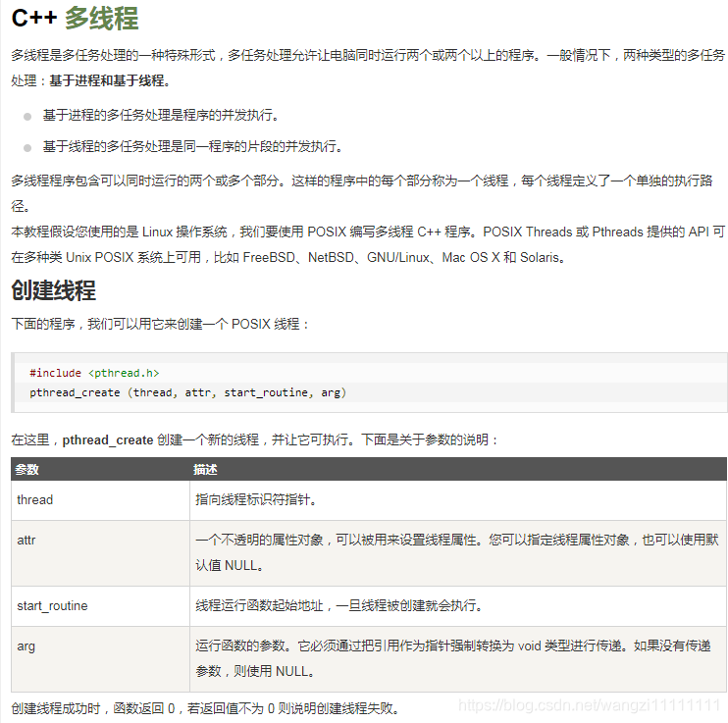Viewport: 728px width, 723px height.
Task: Click the '参数' table header
Action: pos(26,470)
